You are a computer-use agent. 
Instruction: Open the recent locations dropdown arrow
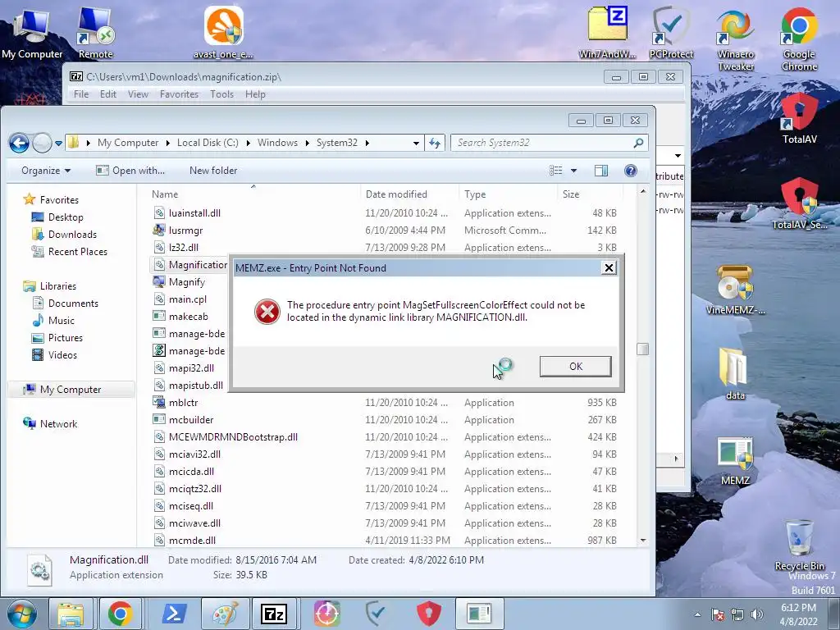(58, 143)
